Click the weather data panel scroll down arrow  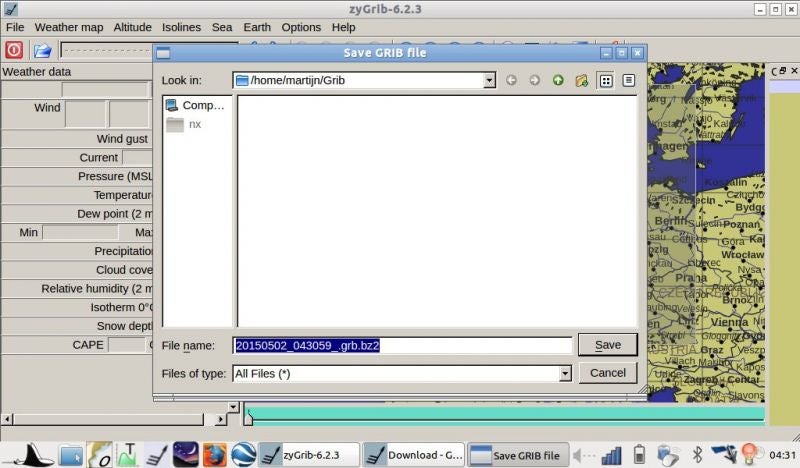233,407
